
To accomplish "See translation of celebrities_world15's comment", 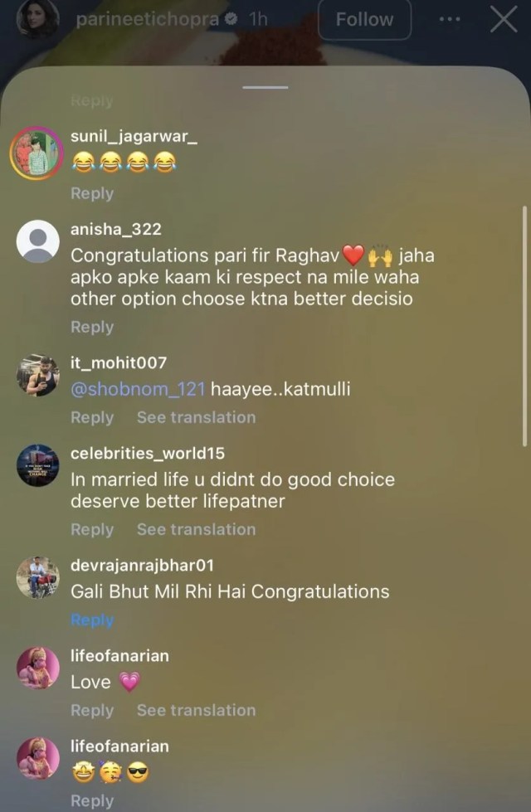I will tap(196, 529).
